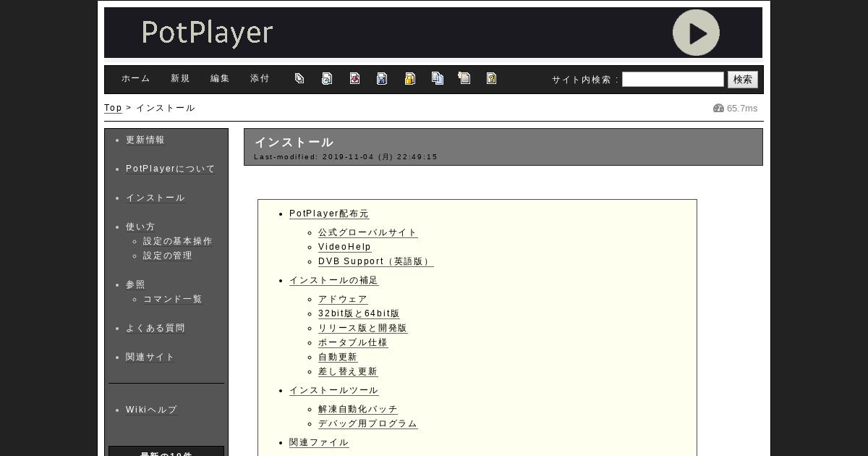Open the question mark help icon
The image size is (868, 456).
[492, 78]
